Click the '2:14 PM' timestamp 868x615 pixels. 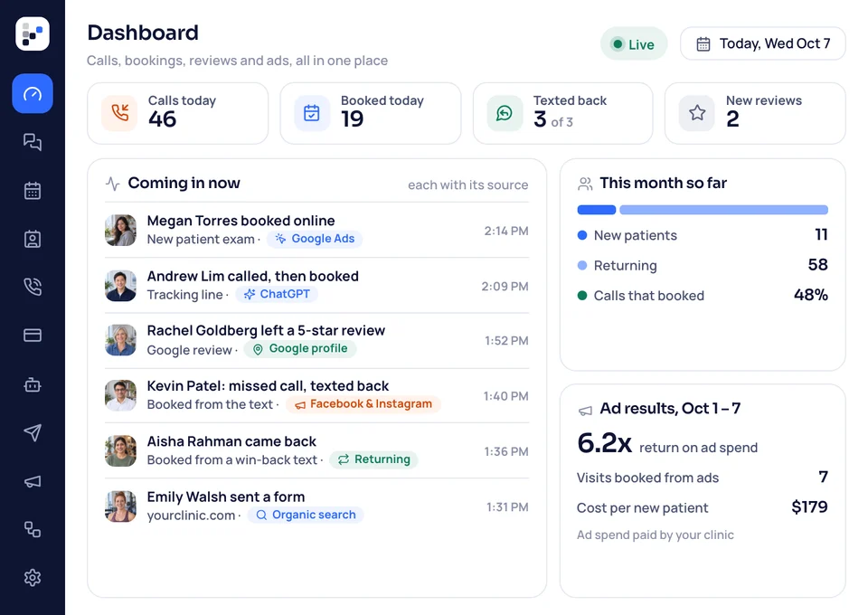tap(506, 231)
